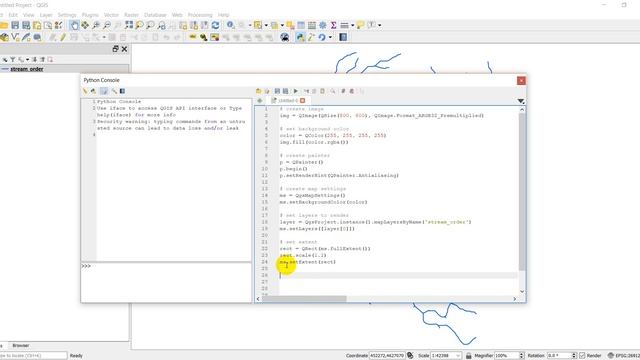This screenshot has height=360, width=640.
Task: Open the View menu
Action: click(29, 15)
